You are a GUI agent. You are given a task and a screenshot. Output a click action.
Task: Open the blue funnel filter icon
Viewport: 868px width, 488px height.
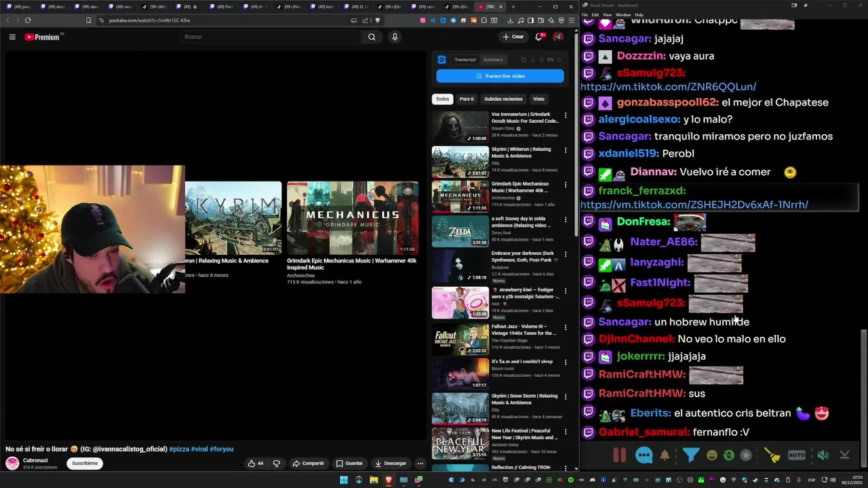click(691, 455)
